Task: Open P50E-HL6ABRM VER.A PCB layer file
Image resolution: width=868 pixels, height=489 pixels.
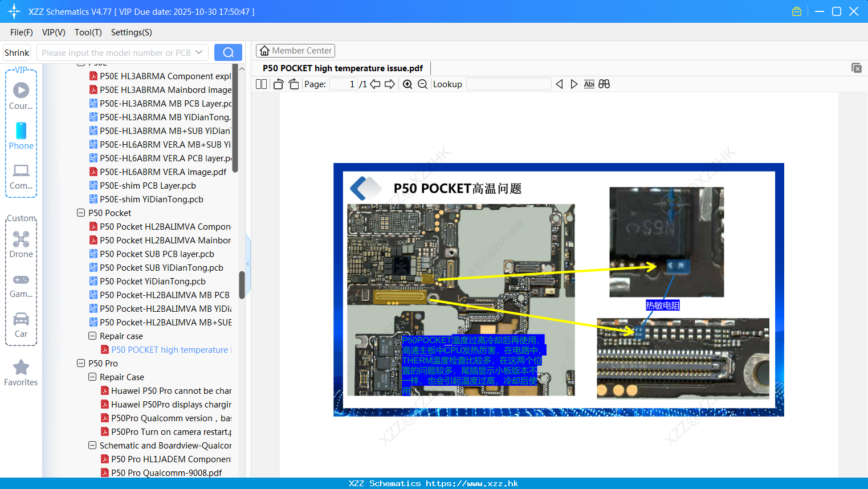Action: 160,158
